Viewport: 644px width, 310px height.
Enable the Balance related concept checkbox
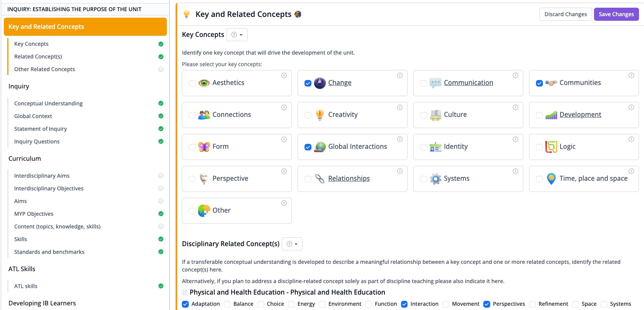(x=227, y=304)
